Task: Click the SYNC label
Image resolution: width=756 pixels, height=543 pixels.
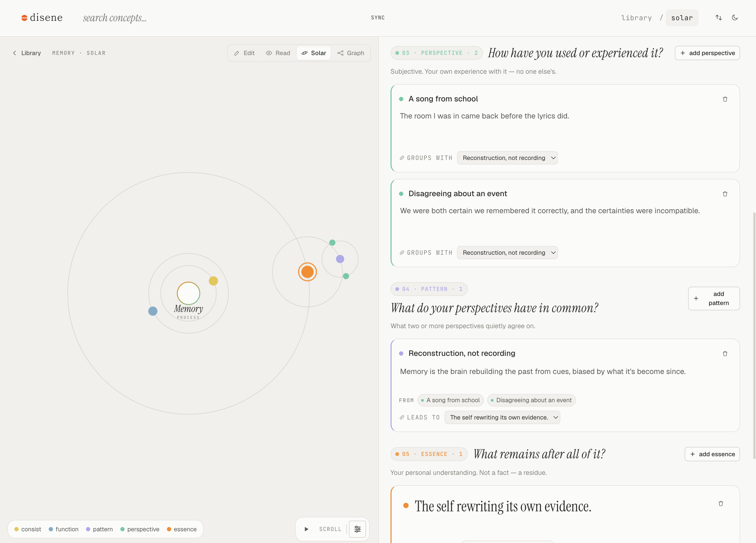Action: coord(378,18)
